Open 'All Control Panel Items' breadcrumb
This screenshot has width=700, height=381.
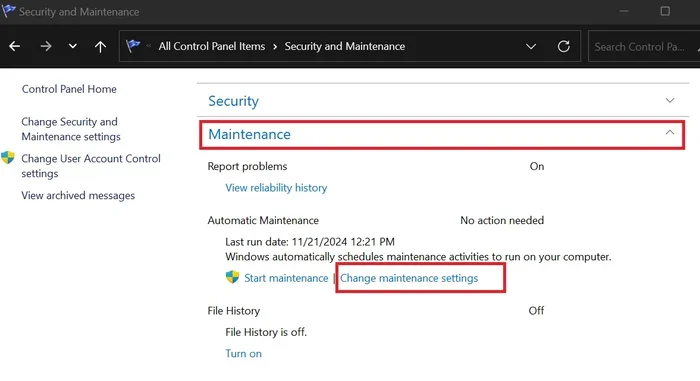pyautogui.click(x=212, y=46)
